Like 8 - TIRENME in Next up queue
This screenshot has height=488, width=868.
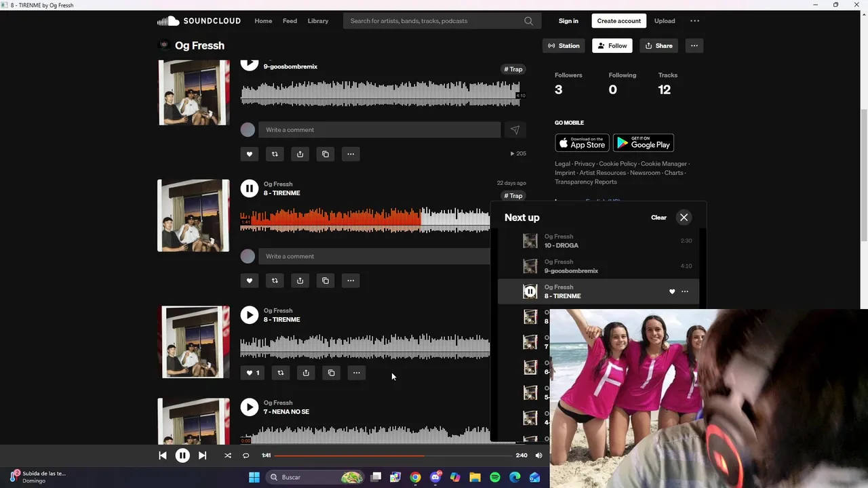pyautogui.click(x=672, y=291)
